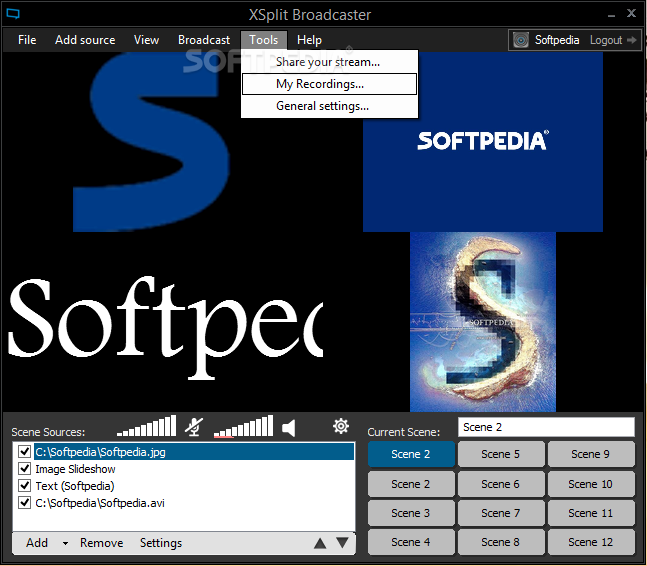This screenshot has width=647, height=566.
Task: Click the Current Scene name field
Action: click(x=546, y=427)
